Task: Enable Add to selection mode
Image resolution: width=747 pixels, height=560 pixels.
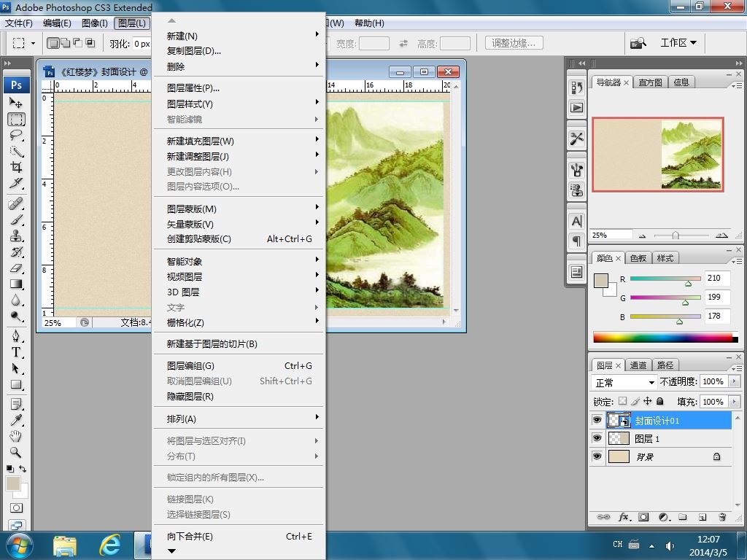Action: [65, 43]
